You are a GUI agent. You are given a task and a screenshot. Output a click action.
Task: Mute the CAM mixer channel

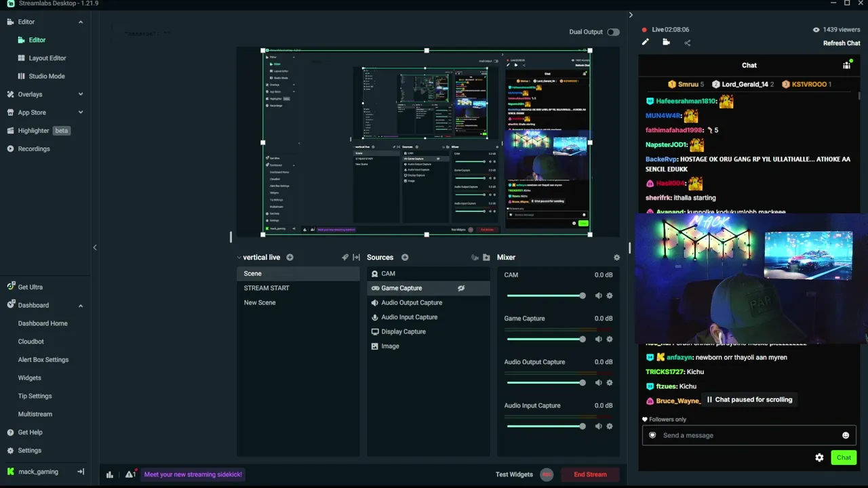(x=598, y=296)
